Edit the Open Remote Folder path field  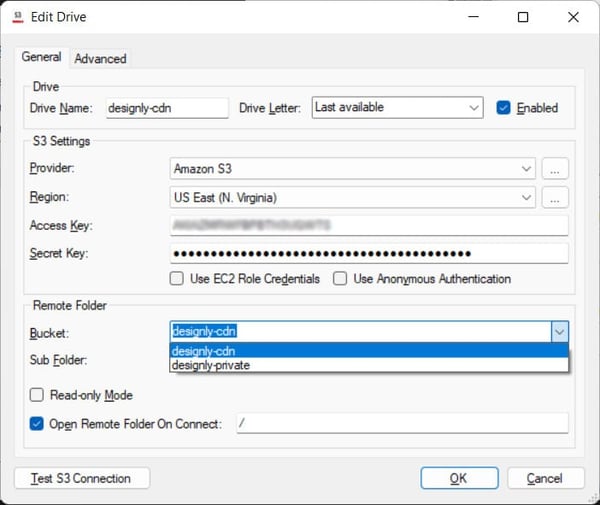coord(402,423)
